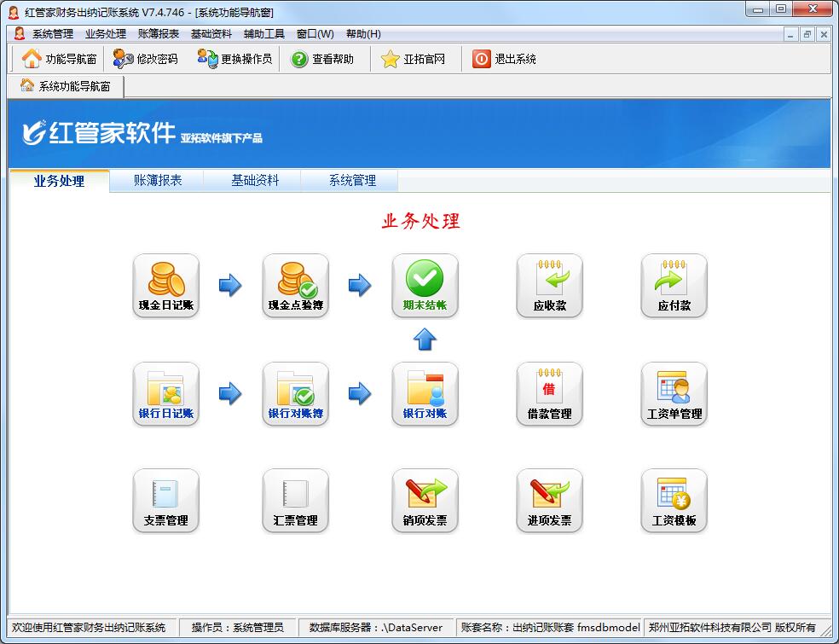Launch 期末结帐 period-end closing

pyautogui.click(x=424, y=286)
